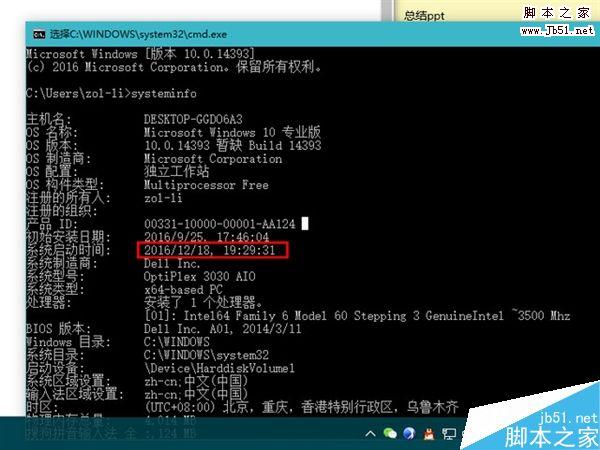Open the network icon in the system tray
The height and width of the screenshot is (450, 600).
[451, 433]
